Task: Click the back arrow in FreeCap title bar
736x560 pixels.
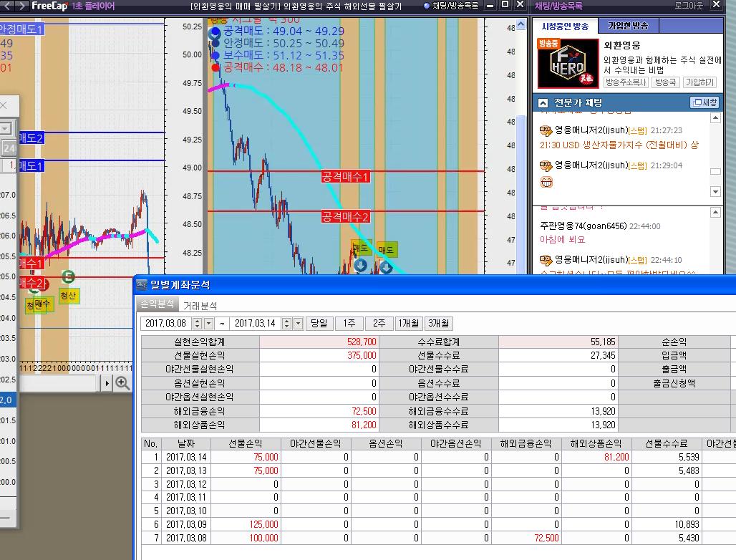Action: tap(7, 6)
